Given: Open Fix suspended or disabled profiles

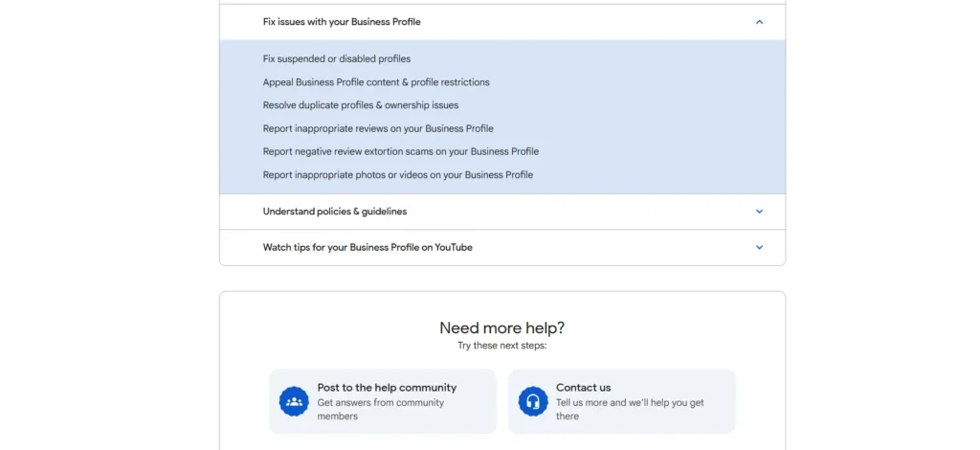Looking at the screenshot, I should click(336, 59).
